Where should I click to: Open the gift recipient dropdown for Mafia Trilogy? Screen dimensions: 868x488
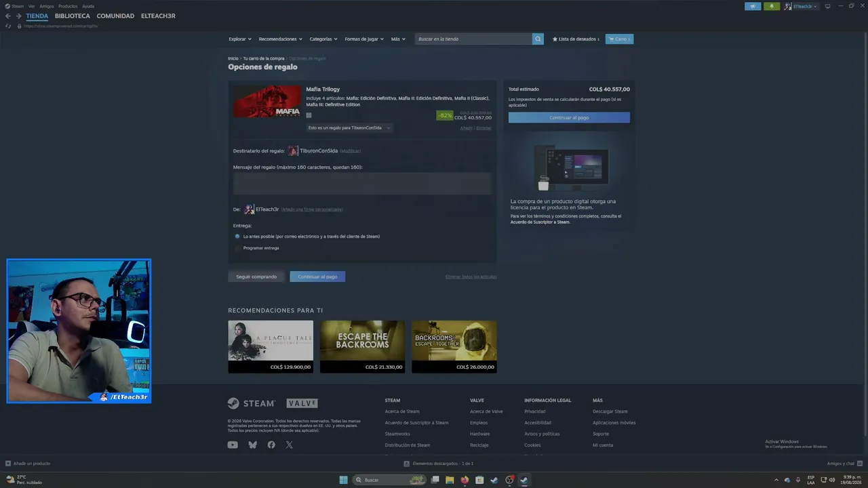349,128
